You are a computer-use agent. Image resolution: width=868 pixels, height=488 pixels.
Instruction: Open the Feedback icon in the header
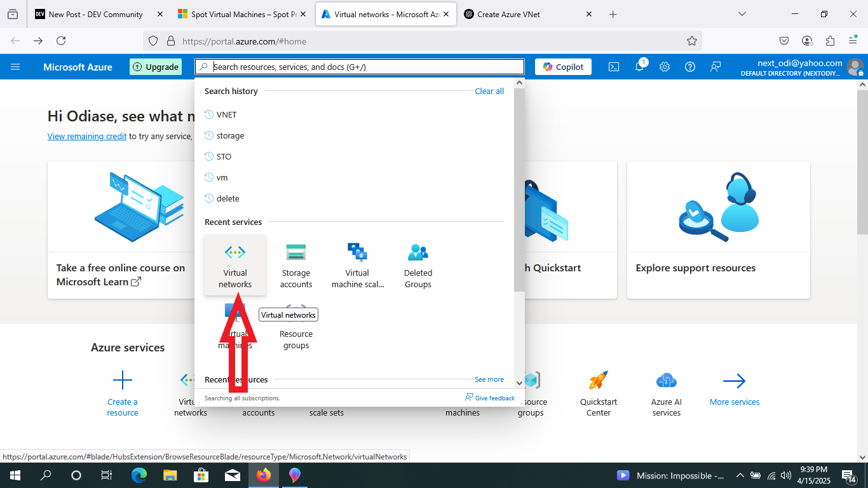point(715,67)
